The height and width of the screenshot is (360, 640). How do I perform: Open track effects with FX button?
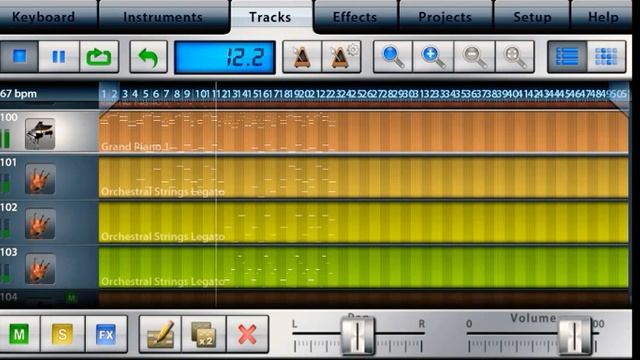tap(106, 335)
